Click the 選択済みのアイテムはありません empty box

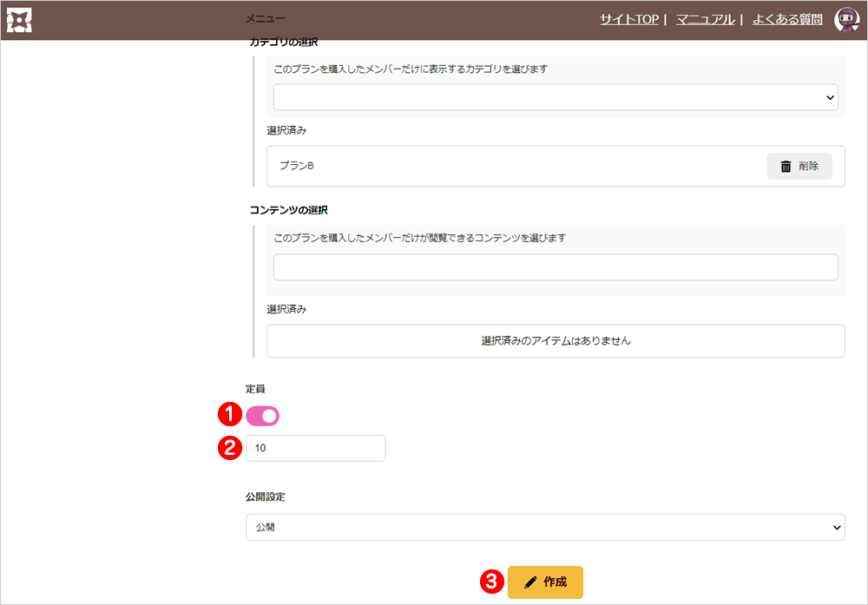[x=556, y=341]
